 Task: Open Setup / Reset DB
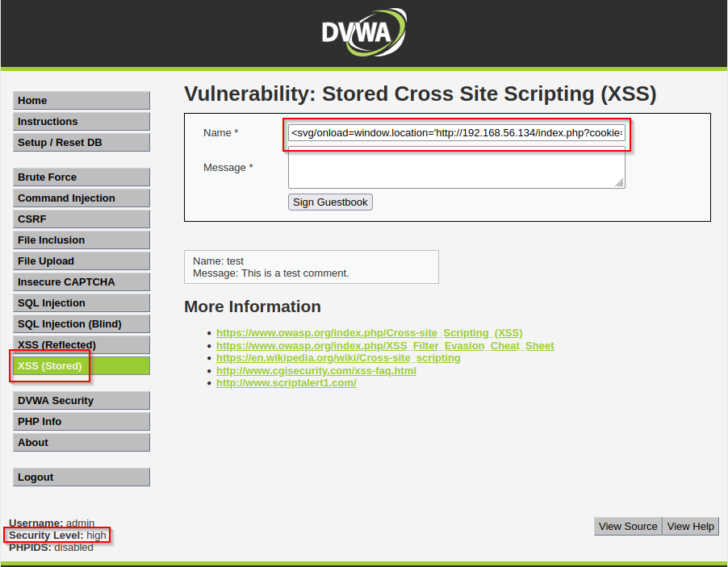point(82,143)
